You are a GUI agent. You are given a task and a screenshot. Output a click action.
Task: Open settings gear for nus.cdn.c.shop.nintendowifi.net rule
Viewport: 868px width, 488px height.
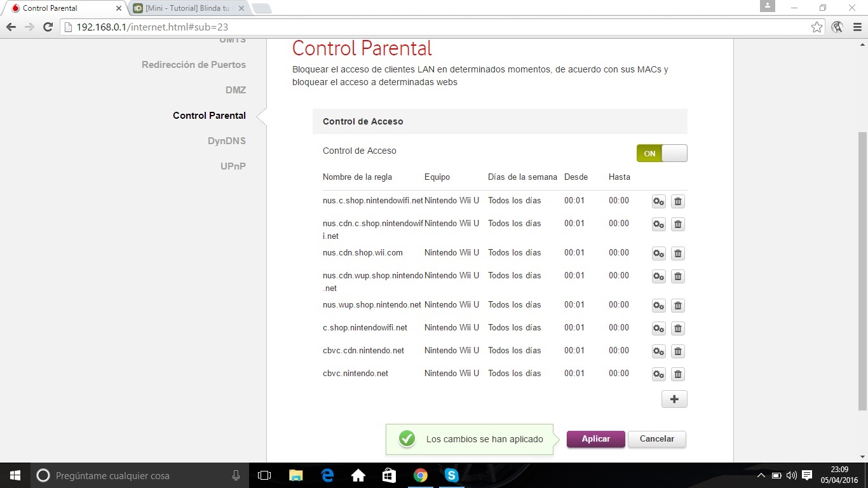point(658,224)
